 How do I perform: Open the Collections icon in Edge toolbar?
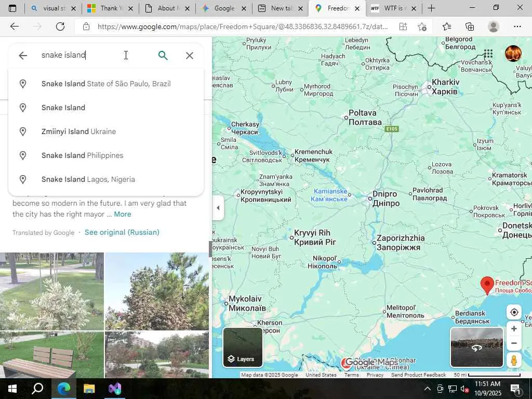click(470, 26)
